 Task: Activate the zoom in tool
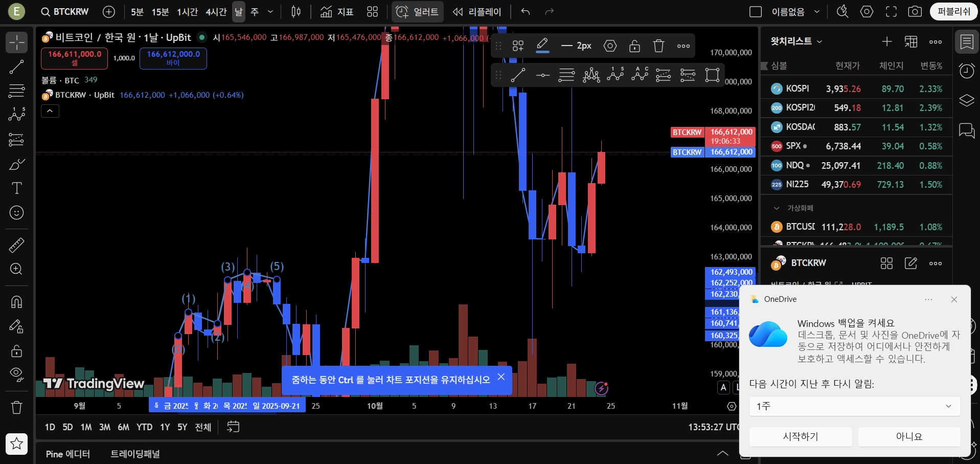(16, 269)
